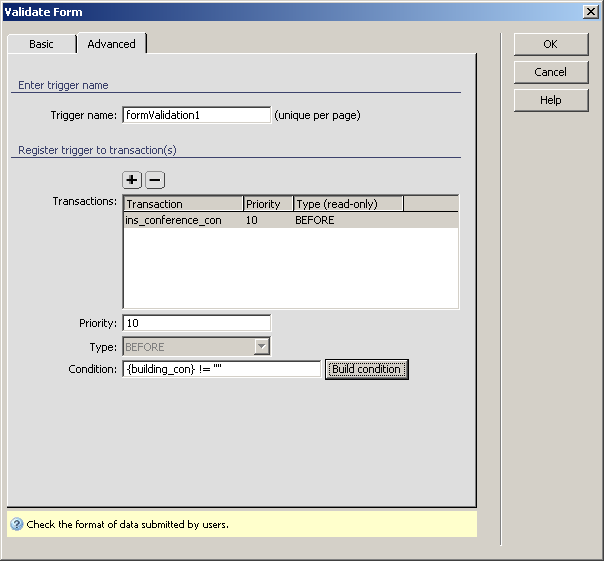Screen dimensions: 604x561
Task: Switch to the Basic tab
Action: 41,44
